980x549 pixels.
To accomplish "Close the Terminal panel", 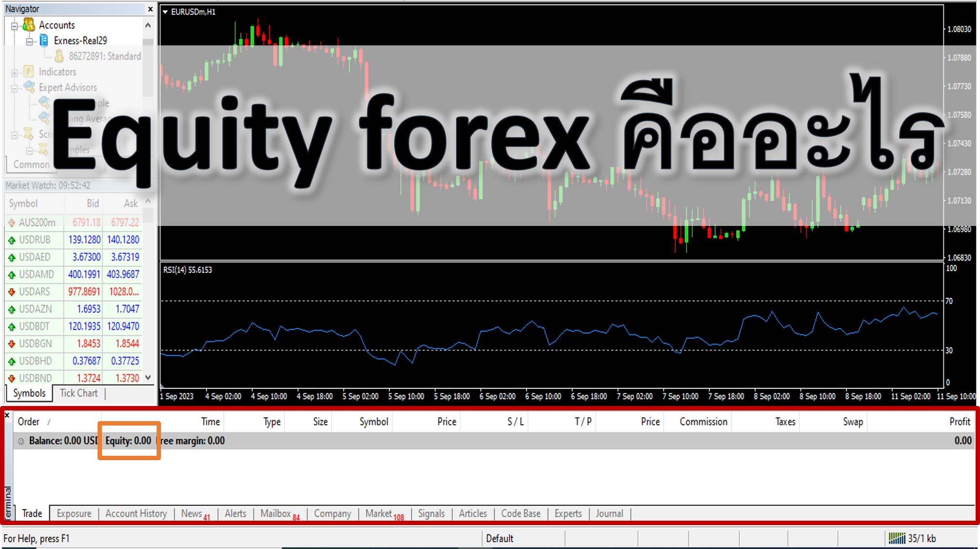I will click(x=7, y=415).
